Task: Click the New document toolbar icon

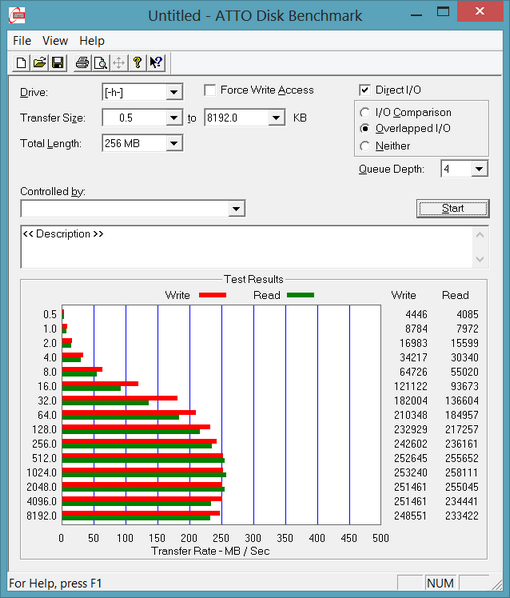Action: [x=21, y=63]
